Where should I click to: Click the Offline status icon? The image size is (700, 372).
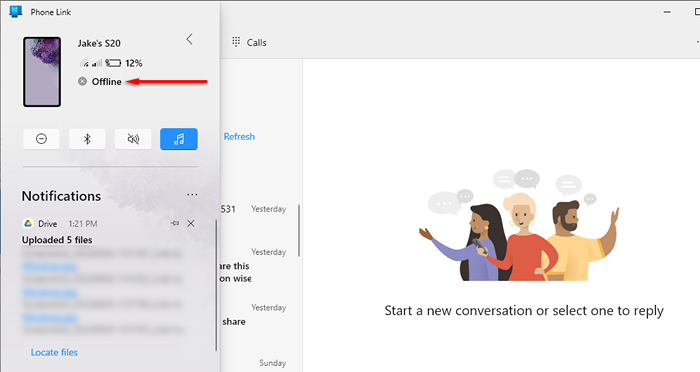(x=83, y=81)
